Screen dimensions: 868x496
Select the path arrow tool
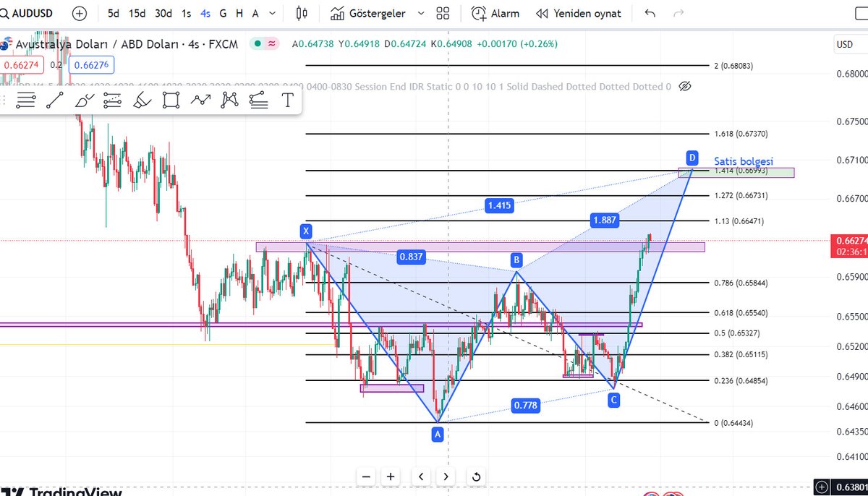[x=200, y=101]
